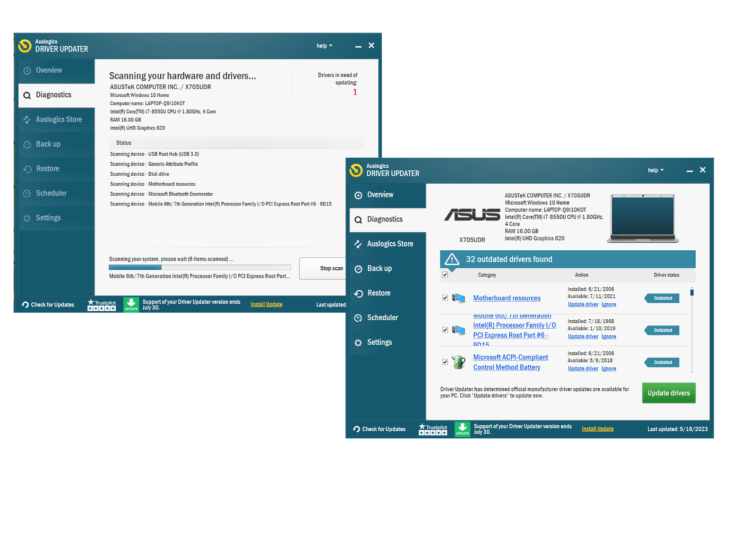Click the green Update drivers button

[x=669, y=393]
